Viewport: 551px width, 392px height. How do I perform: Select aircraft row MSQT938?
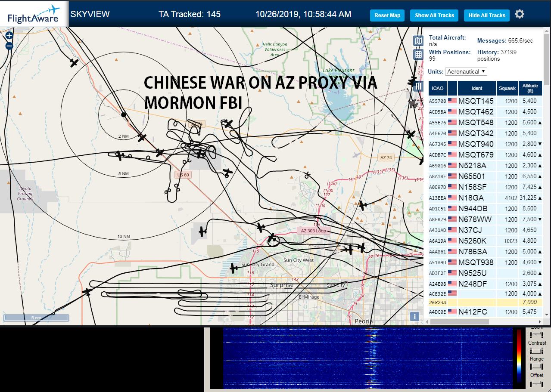tap(485, 262)
